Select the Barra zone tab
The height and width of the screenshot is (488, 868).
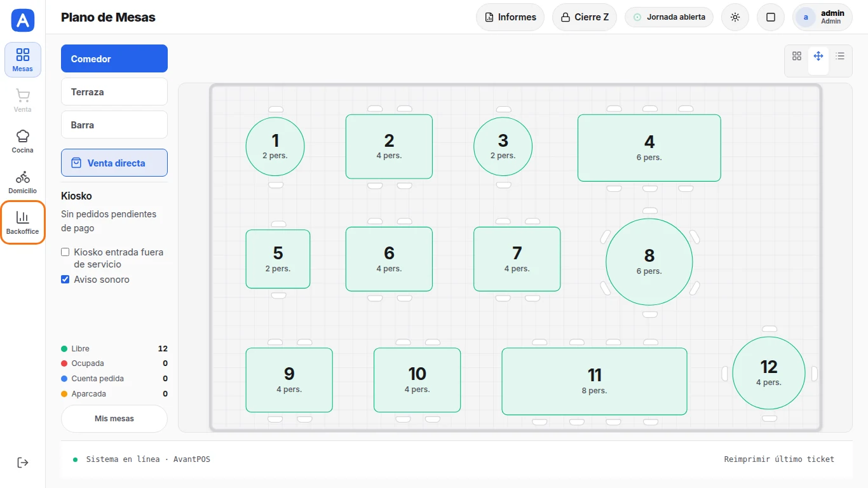pos(114,125)
